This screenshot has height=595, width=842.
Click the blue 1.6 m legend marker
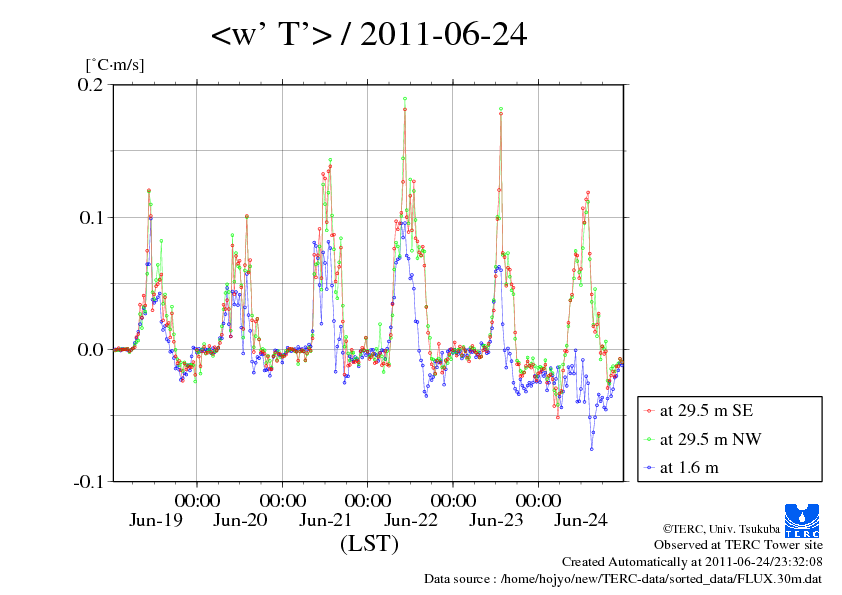(x=649, y=468)
